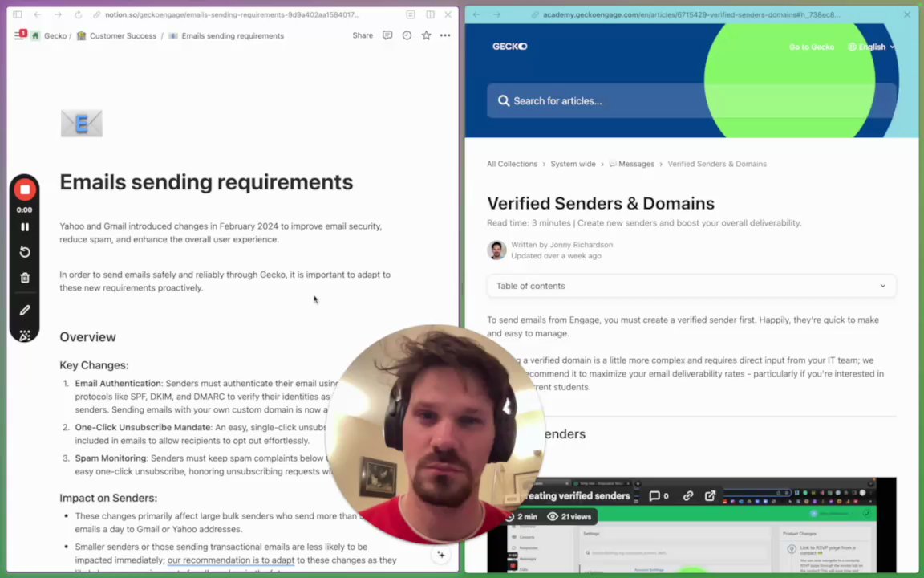The height and width of the screenshot is (578, 924).
Task: Click the notion.so address bar
Action: click(232, 14)
